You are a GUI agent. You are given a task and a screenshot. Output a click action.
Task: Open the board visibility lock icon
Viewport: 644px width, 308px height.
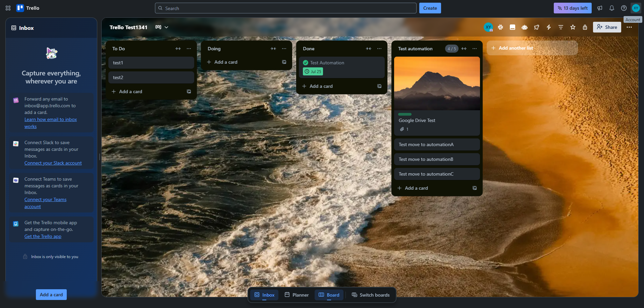[585, 27]
